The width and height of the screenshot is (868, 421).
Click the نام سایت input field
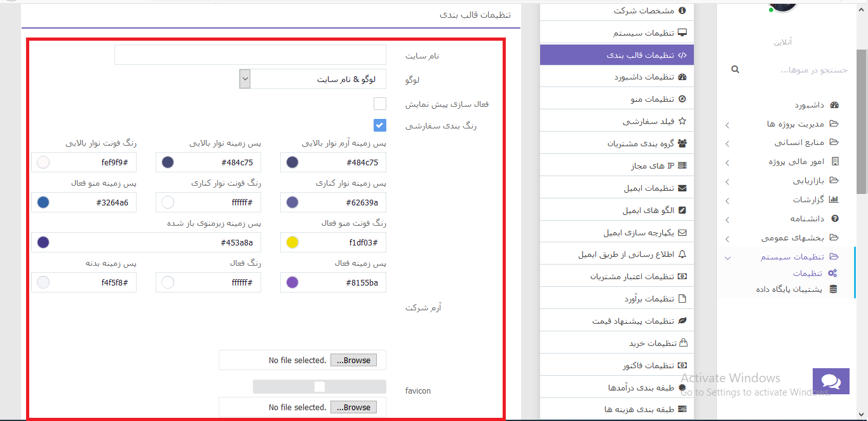click(x=250, y=55)
